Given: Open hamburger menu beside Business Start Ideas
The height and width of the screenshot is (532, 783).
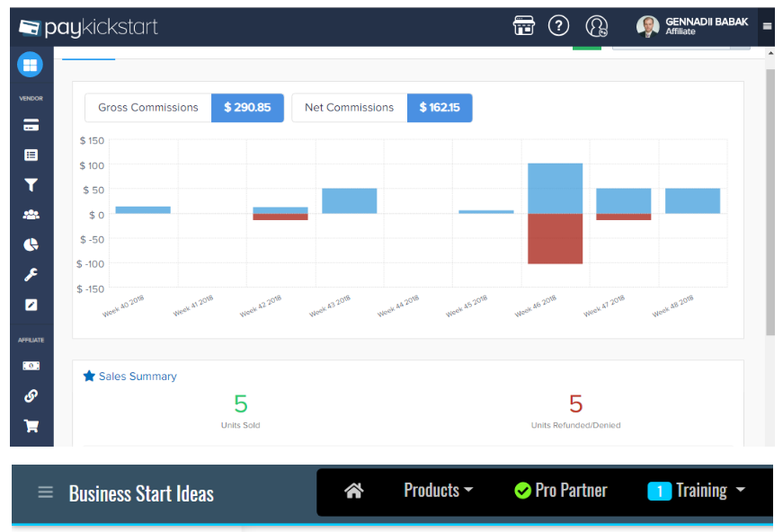Looking at the screenshot, I should click(x=46, y=492).
